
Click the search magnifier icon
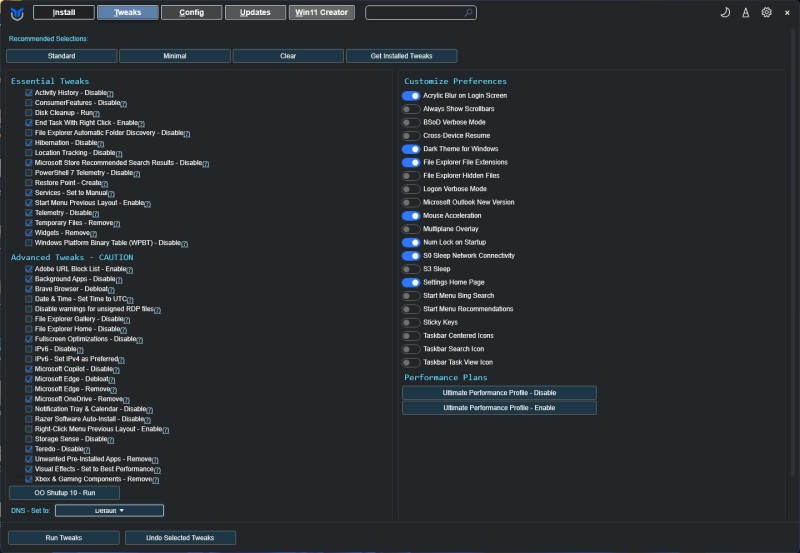tap(468, 13)
